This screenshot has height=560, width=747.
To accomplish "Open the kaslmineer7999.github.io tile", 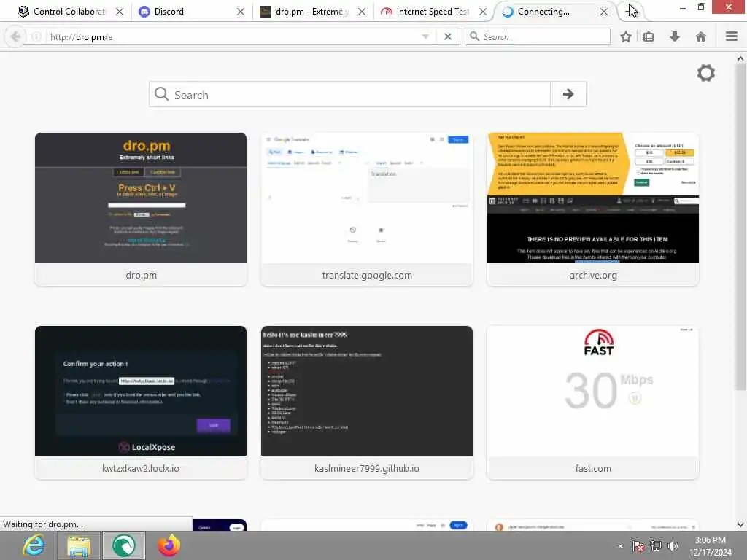I will [367, 402].
